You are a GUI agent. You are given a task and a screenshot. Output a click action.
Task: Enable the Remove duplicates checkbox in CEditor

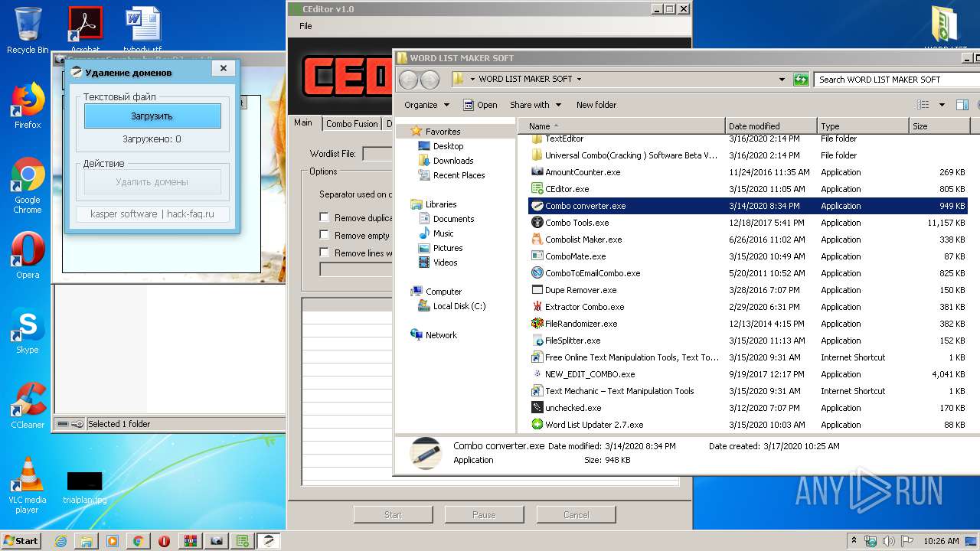[x=325, y=217]
